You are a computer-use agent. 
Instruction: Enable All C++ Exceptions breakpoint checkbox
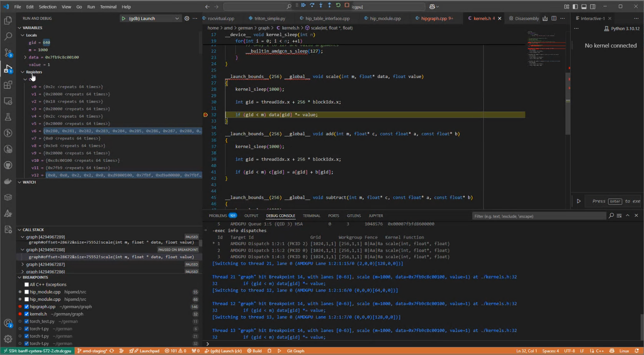[27, 285]
